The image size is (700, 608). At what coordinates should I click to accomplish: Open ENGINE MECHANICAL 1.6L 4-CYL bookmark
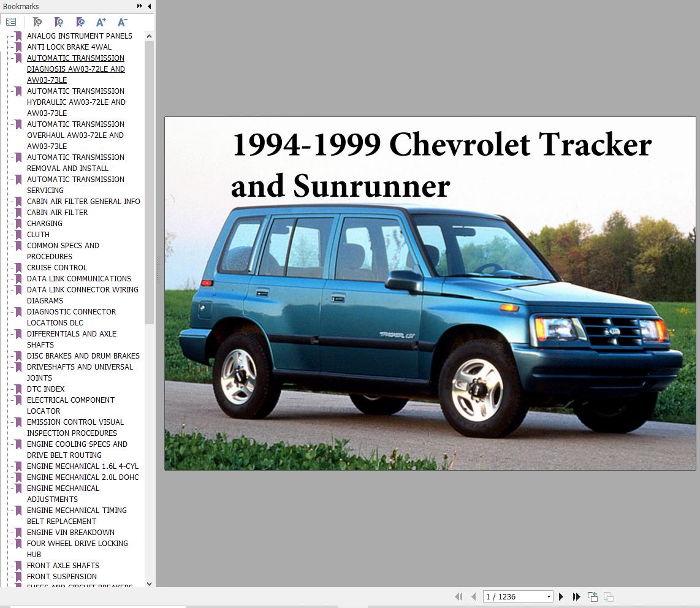pos(83,466)
